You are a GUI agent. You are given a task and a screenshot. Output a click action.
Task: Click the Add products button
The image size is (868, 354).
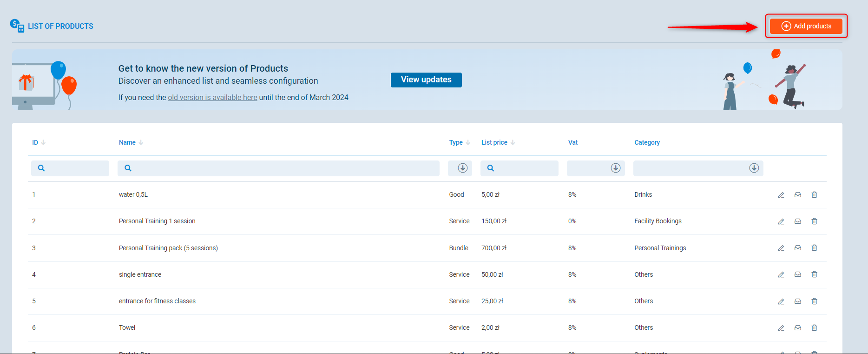click(806, 26)
